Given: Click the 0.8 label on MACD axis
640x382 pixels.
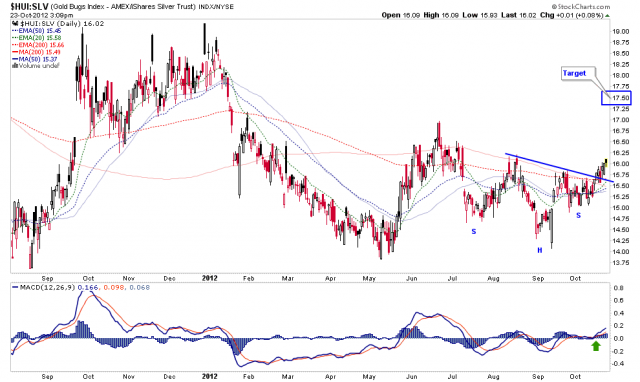Looking at the screenshot, I should 618,288.
